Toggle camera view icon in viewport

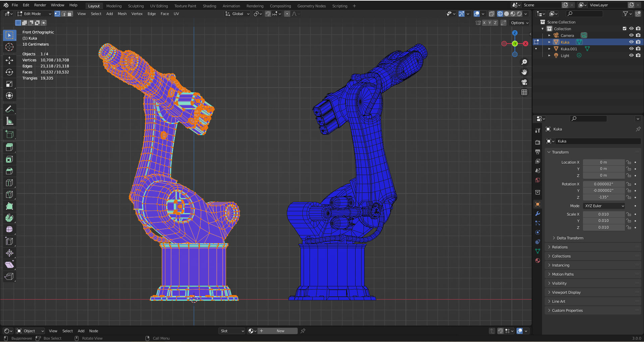(524, 82)
